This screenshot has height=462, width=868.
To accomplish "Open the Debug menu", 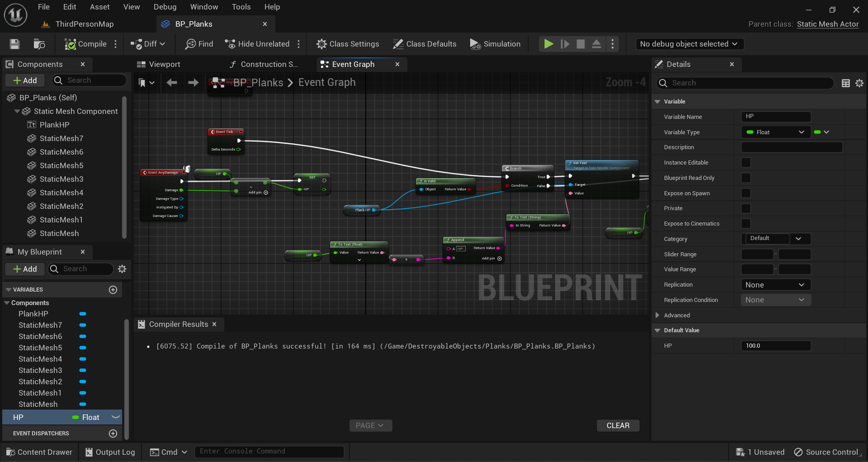I will [x=165, y=7].
